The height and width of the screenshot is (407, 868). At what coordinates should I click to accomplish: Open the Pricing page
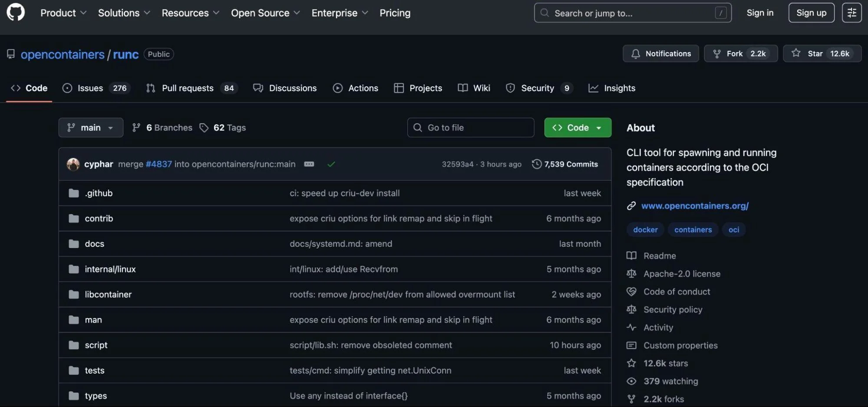pos(395,13)
